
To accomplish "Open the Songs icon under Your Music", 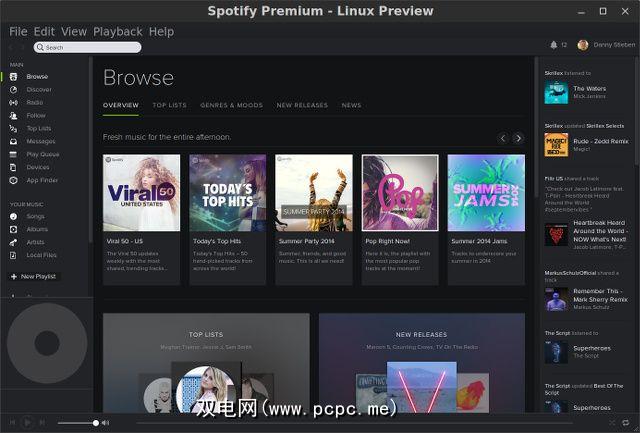I will pyautogui.click(x=13, y=216).
